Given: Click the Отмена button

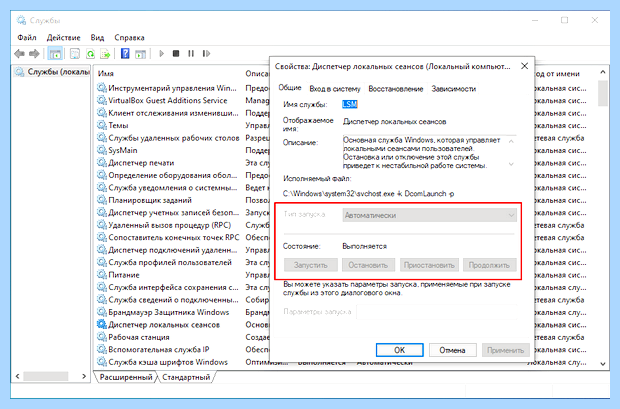Looking at the screenshot, I should tap(452, 350).
